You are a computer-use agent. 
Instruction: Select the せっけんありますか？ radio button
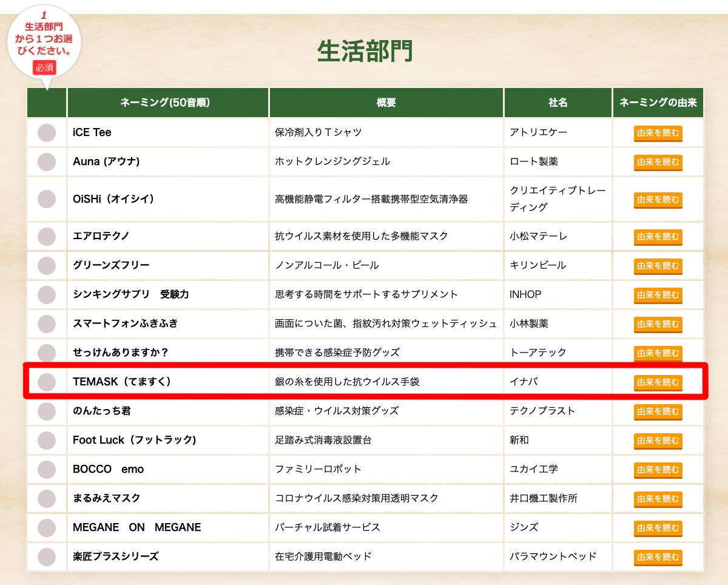(x=47, y=353)
